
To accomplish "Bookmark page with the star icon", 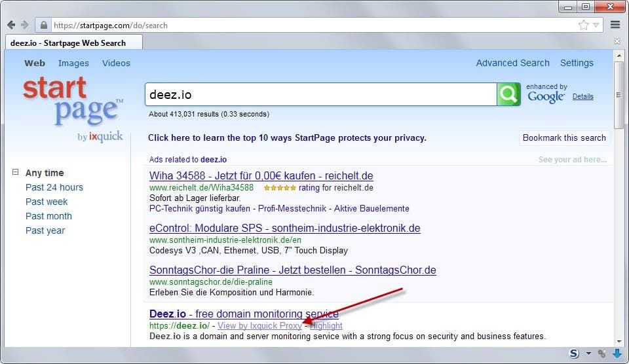I will pyautogui.click(x=584, y=25).
